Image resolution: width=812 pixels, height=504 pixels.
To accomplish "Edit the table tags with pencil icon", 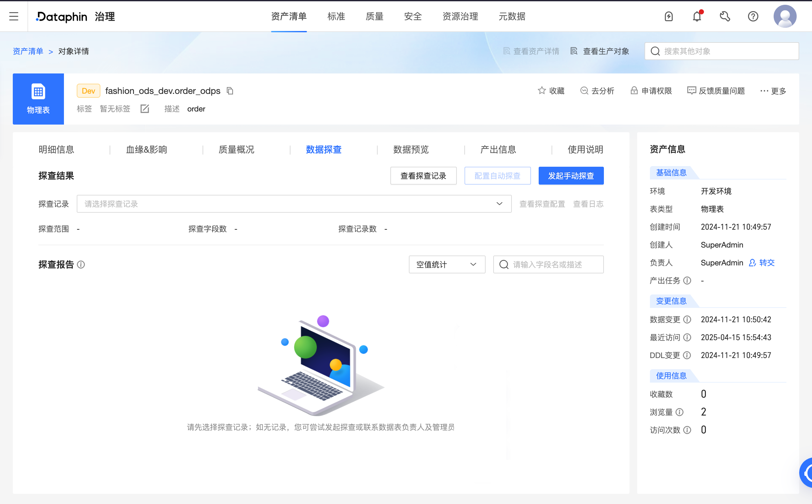I will point(144,109).
